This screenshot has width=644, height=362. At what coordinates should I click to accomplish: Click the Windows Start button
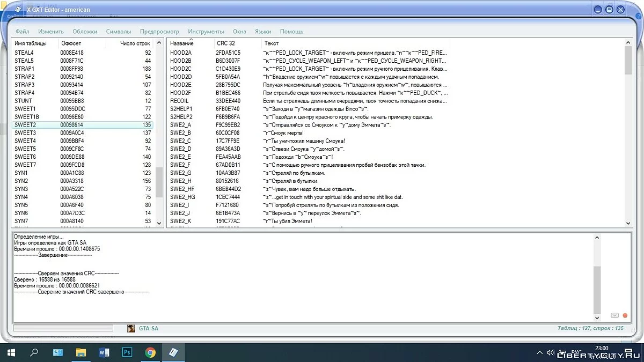[x=11, y=352]
